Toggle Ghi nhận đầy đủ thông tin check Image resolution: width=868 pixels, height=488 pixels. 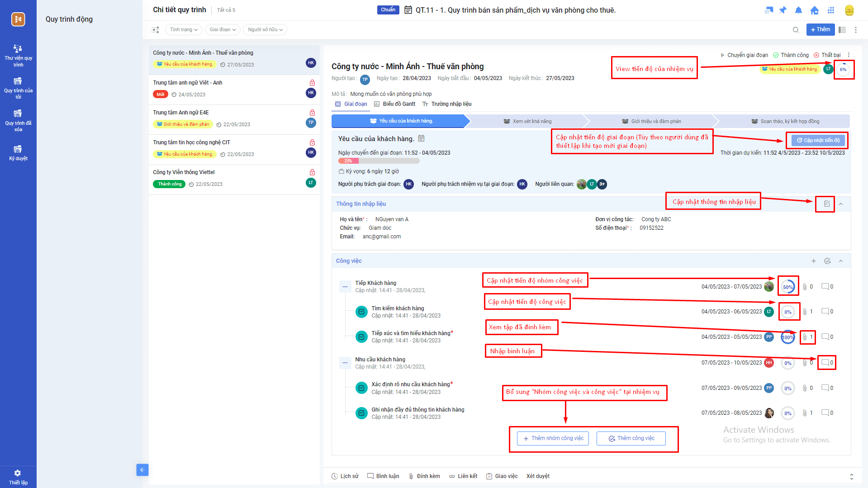tap(361, 413)
